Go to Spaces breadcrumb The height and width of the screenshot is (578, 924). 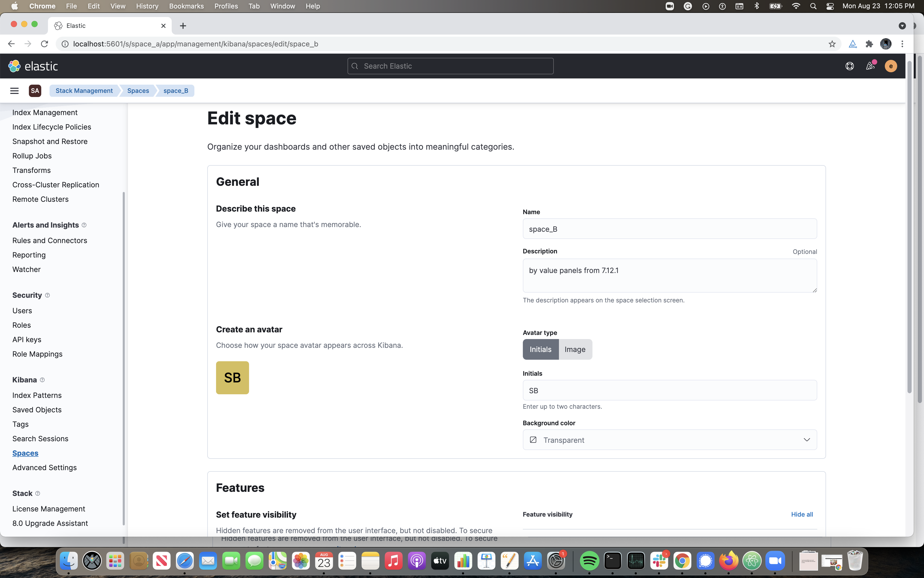coord(138,91)
